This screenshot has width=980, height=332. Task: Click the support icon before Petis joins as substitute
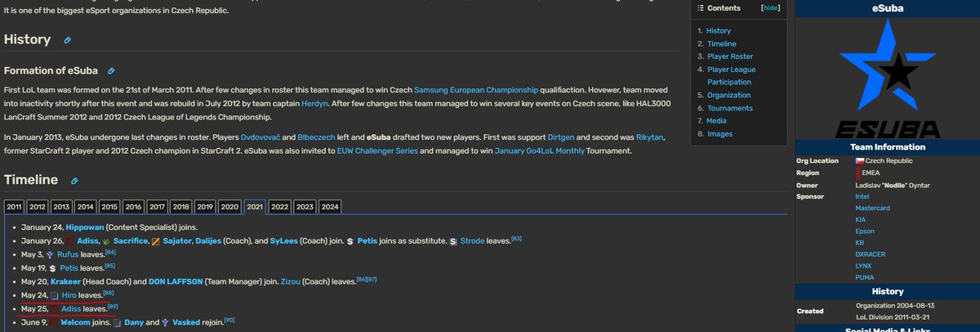tap(350, 242)
